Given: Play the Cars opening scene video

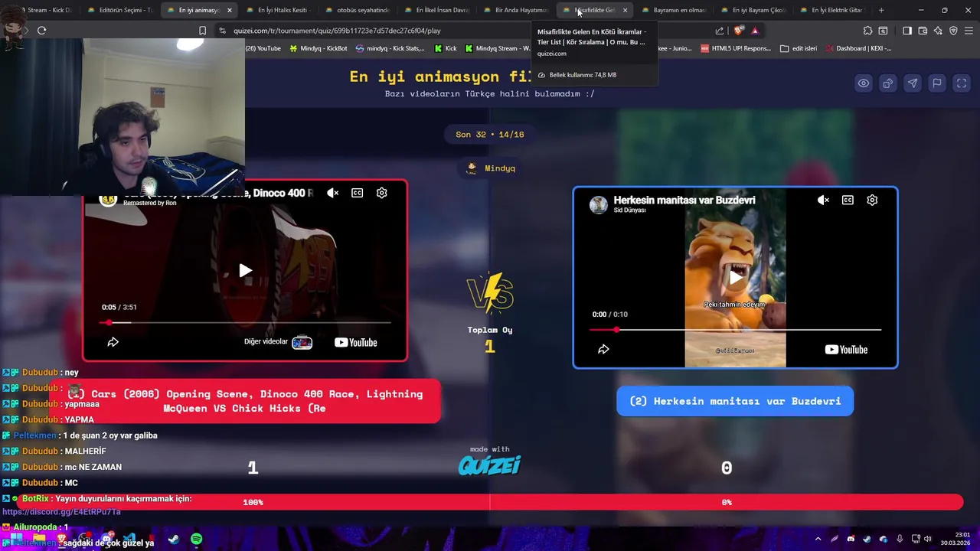Looking at the screenshot, I should 245,270.
